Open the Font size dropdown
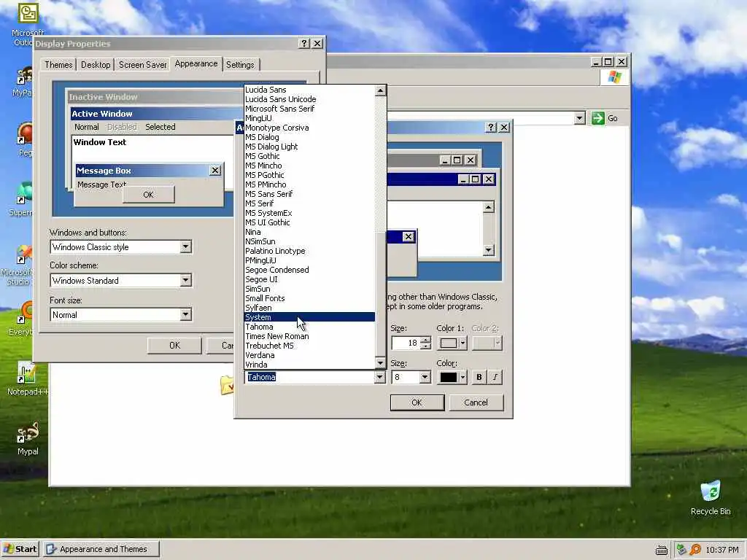 tap(186, 314)
